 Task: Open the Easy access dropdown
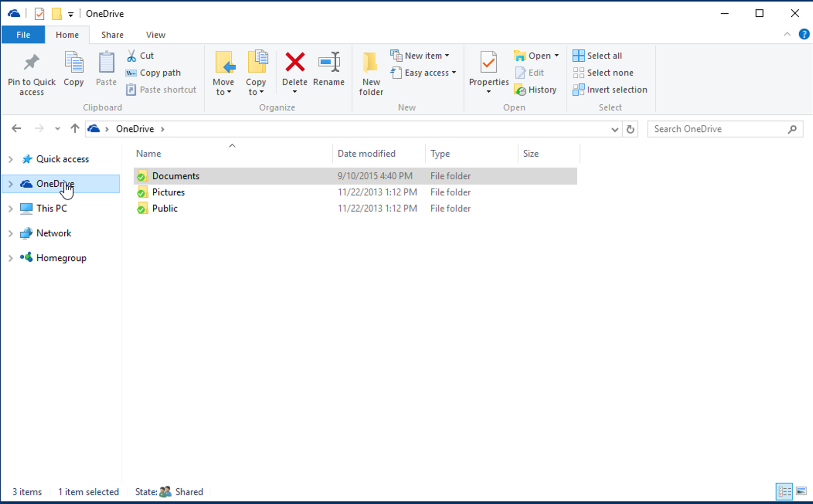coord(423,73)
